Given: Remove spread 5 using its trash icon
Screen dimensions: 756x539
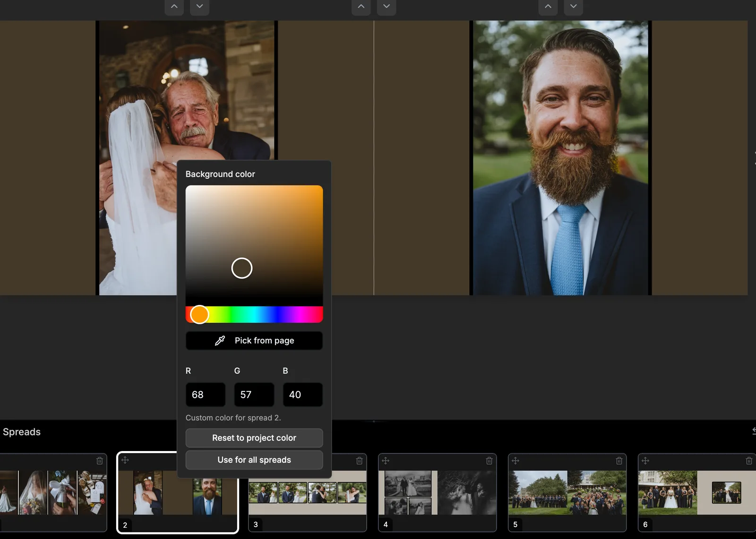Looking at the screenshot, I should pyautogui.click(x=619, y=461).
